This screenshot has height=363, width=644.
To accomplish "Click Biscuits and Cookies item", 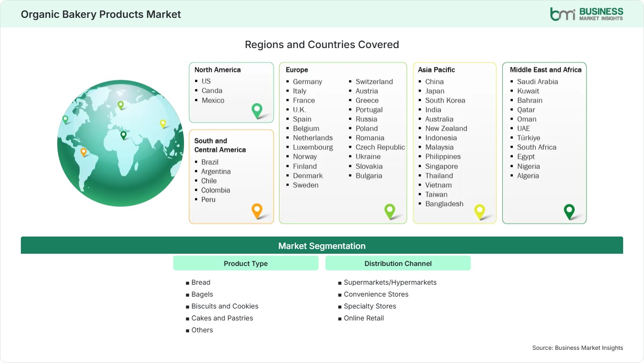I will [225, 306].
